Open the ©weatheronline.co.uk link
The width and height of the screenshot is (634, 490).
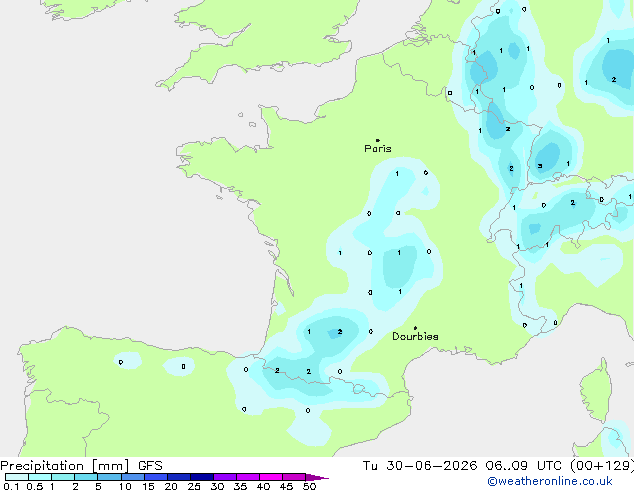(550, 481)
